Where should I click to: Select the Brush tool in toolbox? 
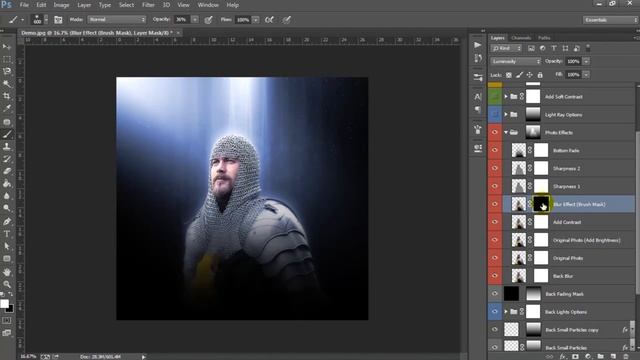pos(7,134)
